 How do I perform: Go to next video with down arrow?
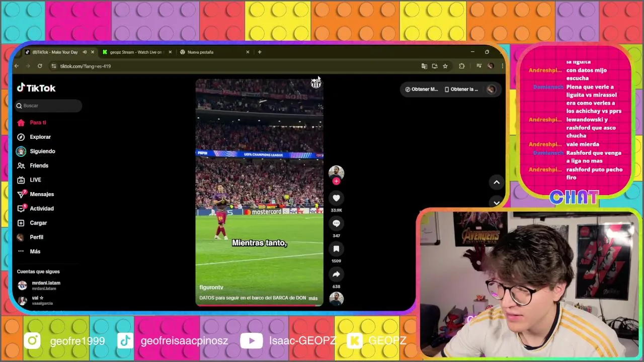point(497,203)
